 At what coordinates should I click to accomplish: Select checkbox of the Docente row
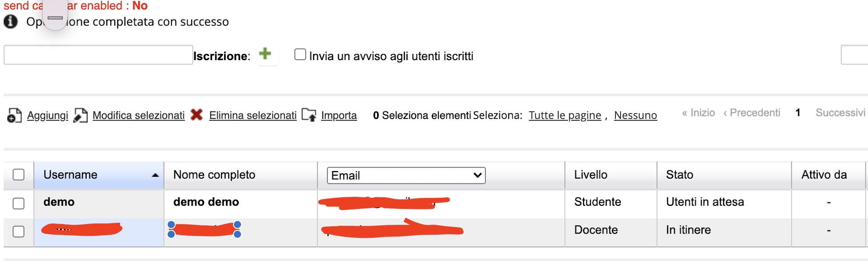[x=19, y=232]
